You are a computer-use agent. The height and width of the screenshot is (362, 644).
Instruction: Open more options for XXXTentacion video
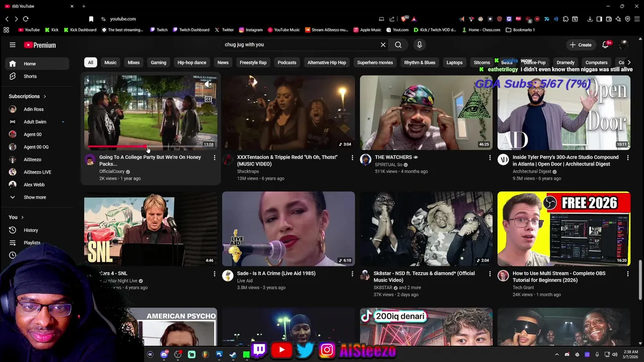(352, 158)
